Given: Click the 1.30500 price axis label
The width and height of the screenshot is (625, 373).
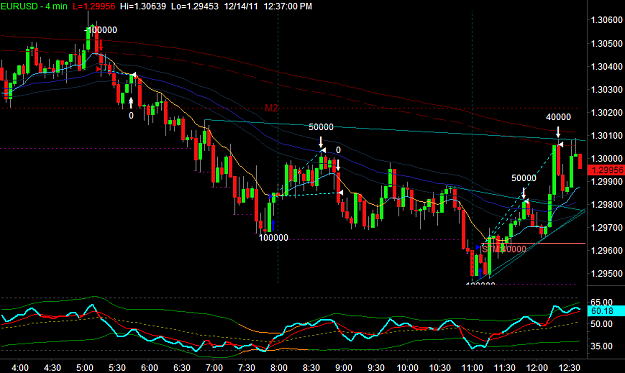Looking at the screenshot, I should click(606, 43).
